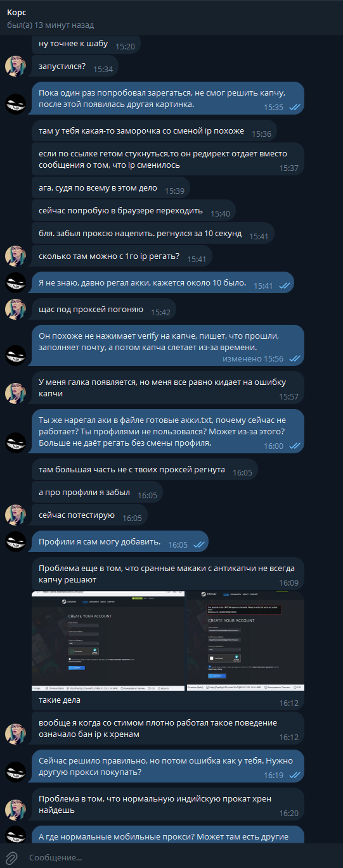Click contact avatar beside запустился? message
The image size is (343, 868).
(15, 66)
